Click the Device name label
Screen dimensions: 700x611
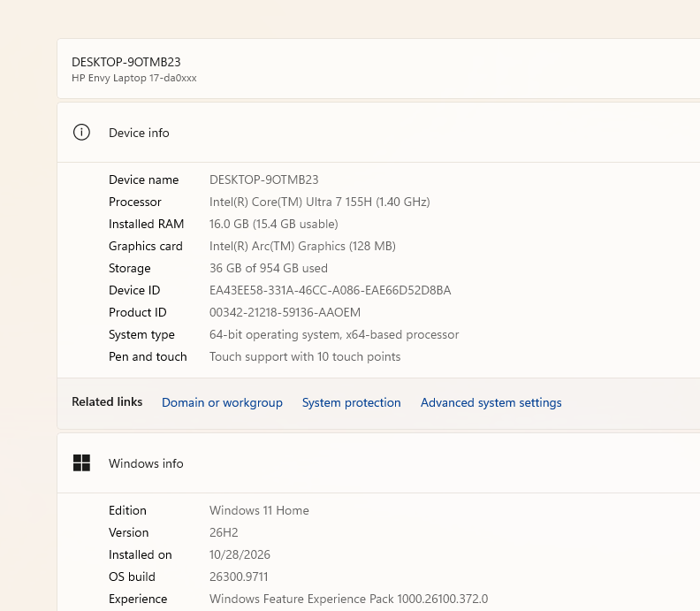coord(144,179)
